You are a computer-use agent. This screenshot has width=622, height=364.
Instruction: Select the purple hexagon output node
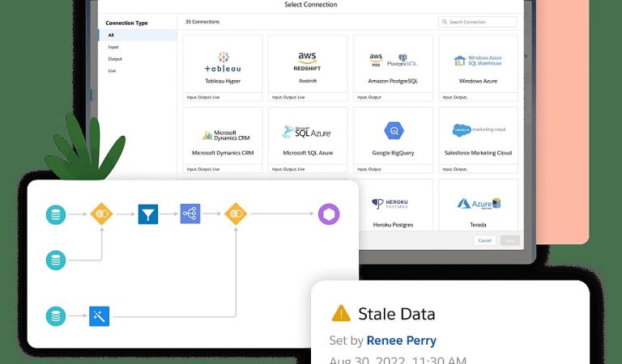(329, 214)
